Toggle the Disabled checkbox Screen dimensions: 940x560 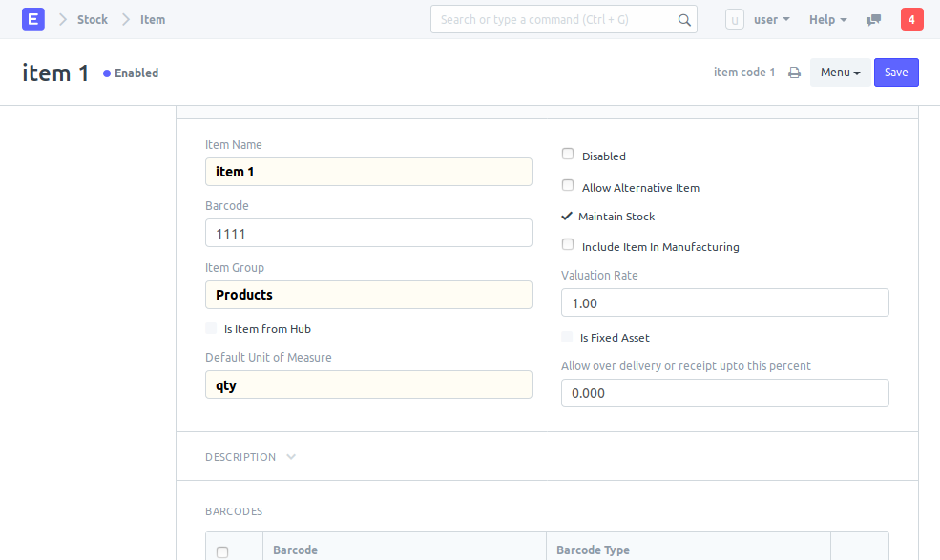coord(568,155)
